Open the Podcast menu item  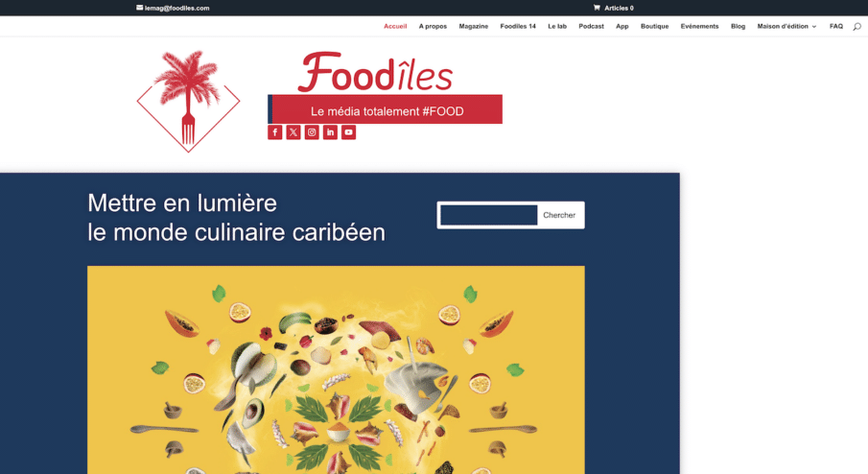point(591,26)
